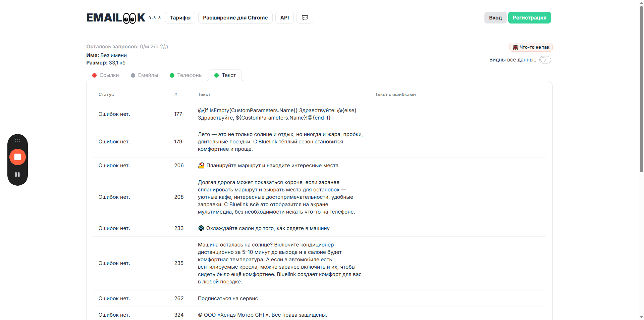Click the '#' column header
This screenshot has height=320, width=644.
coord(176,95)
